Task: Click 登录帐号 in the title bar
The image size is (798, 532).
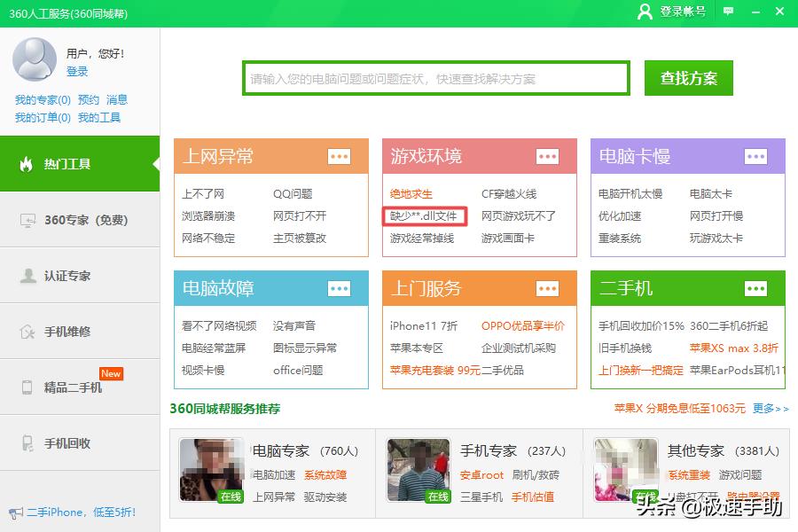Action: click(683, 12)
